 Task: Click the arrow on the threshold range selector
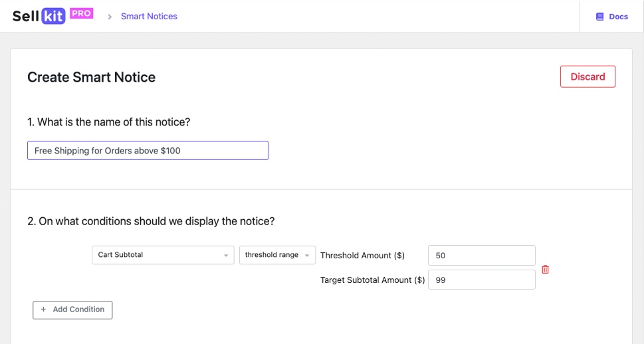(x=308, y=255)
